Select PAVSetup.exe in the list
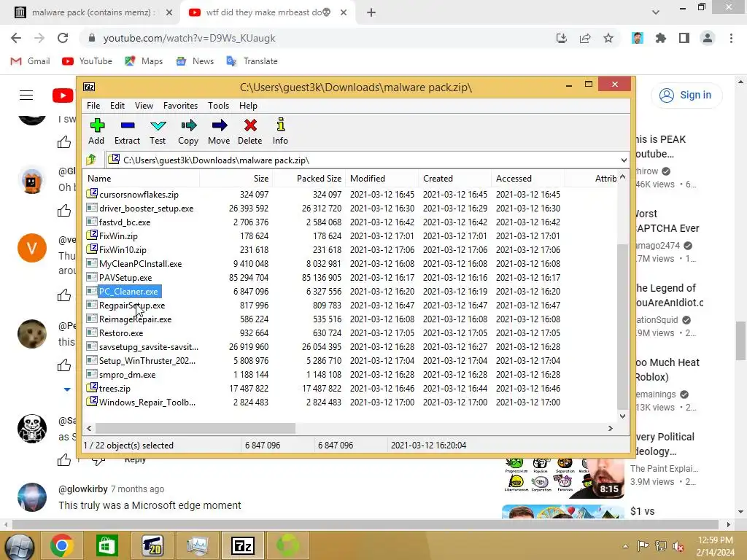This screenshot has width=747, height=560. point(125,277)
